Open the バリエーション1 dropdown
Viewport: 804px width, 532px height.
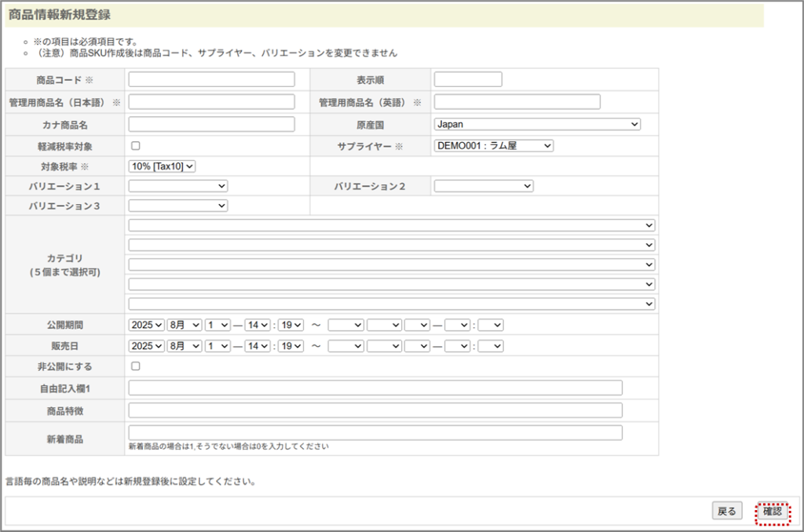pos(178,186)
